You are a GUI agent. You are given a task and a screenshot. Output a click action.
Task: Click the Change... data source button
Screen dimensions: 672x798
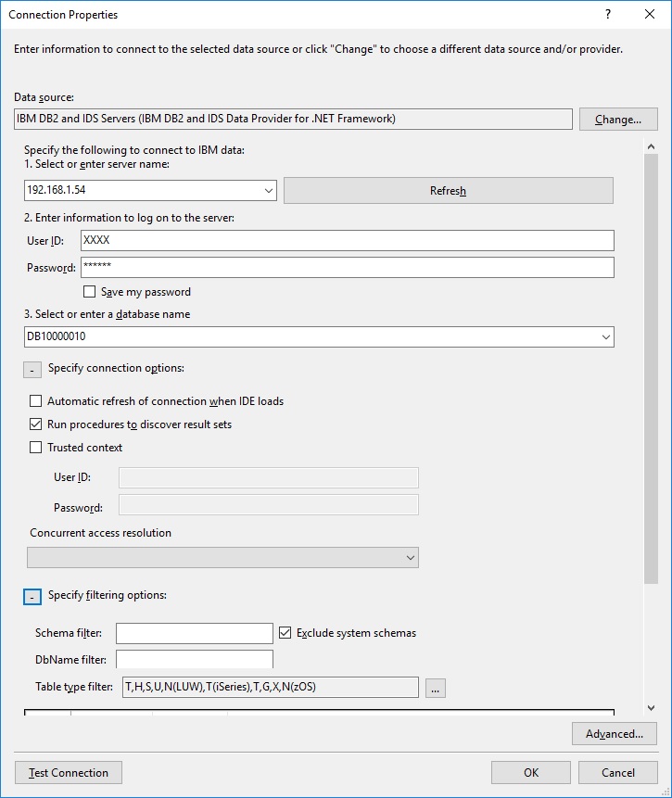point(618,119)
